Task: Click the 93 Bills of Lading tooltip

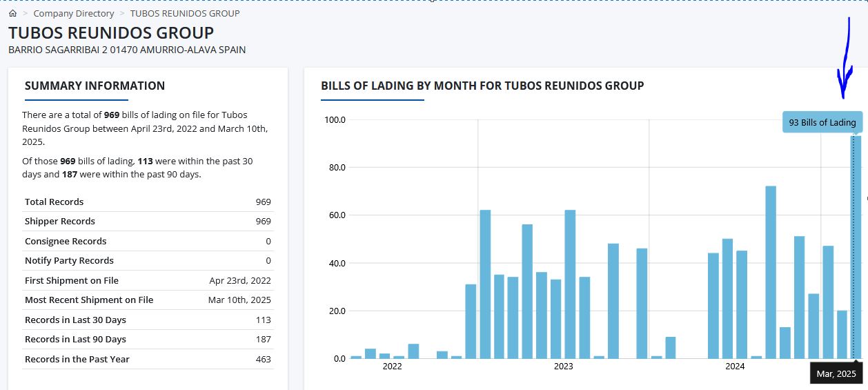Action: click(822, 122)
